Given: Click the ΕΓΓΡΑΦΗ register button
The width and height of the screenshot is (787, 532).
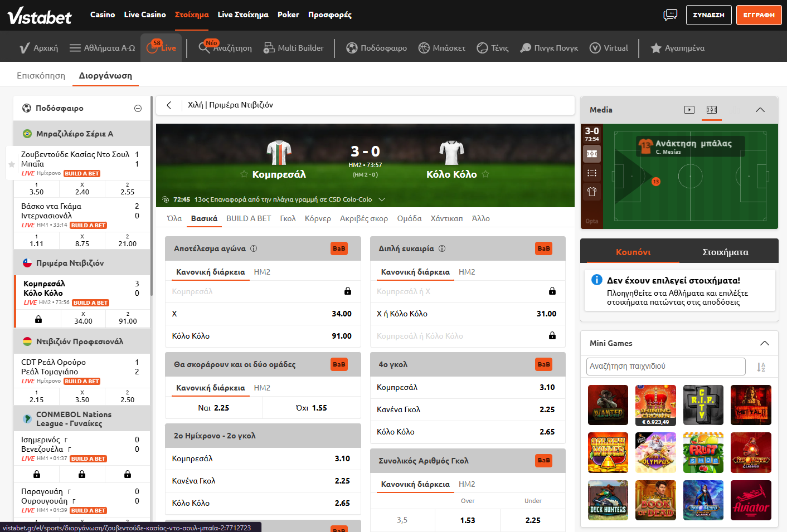Looking at the screenshot, I should 759,15.
